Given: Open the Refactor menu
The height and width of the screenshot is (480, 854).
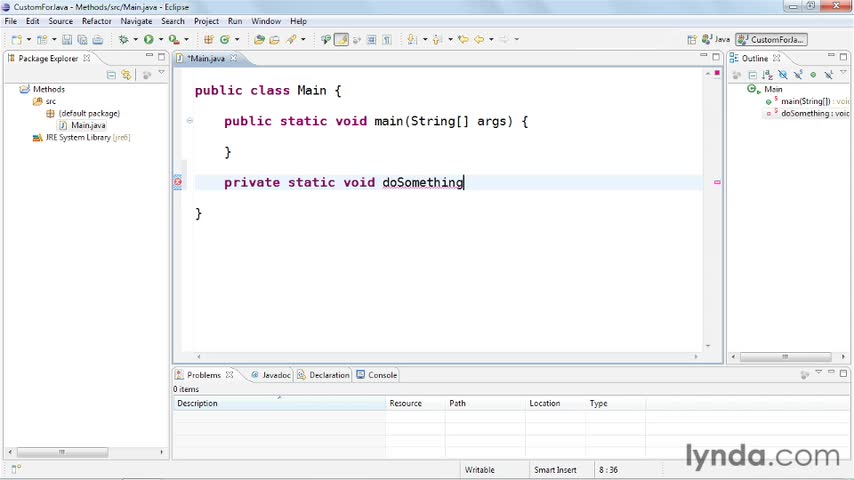Looking at the screenshot, I should pyautogui.click(x=96, y=21).
